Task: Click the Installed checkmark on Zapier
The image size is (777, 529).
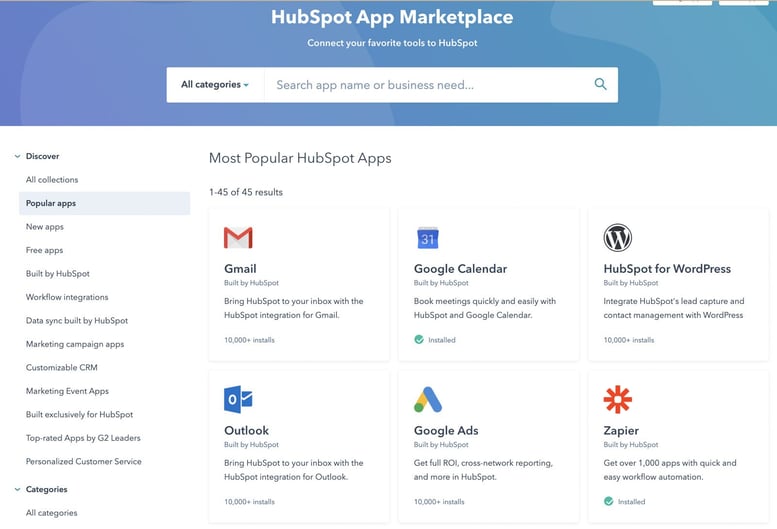Action: point(609,502)
